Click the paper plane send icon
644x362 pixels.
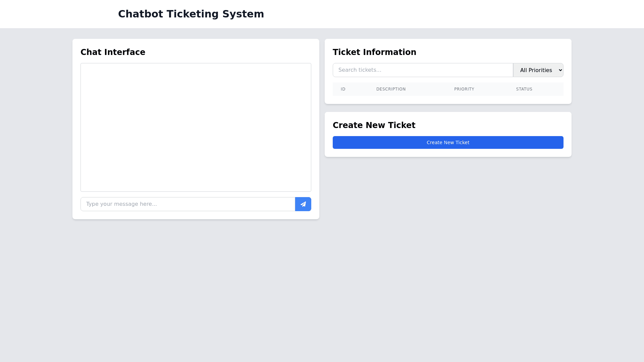(303, 204)
